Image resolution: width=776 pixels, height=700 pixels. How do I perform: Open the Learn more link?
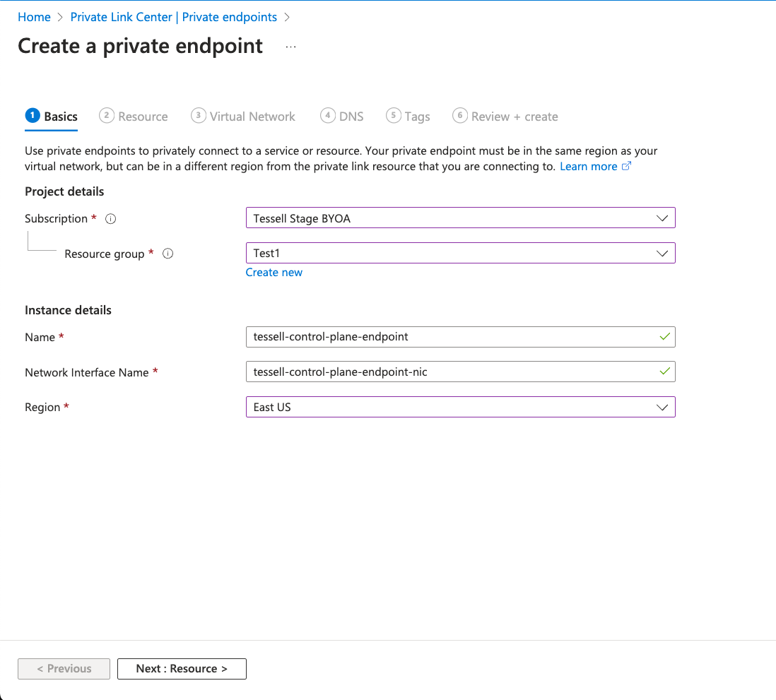coord(588,167)
